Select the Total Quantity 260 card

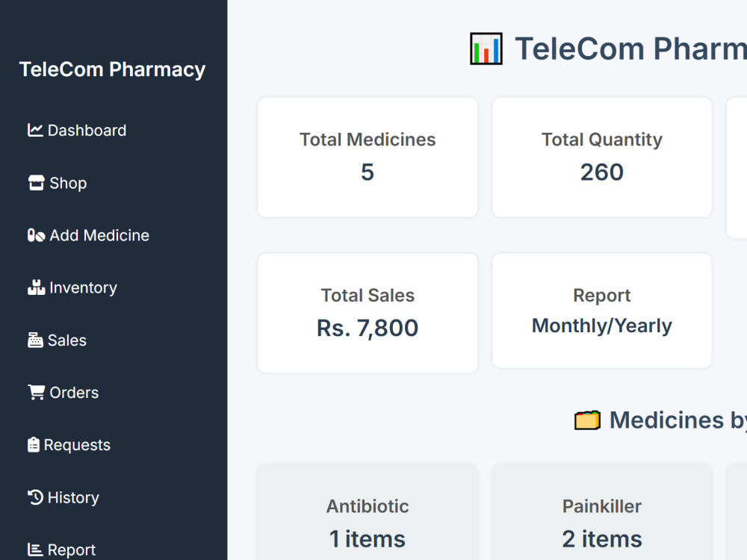(601, 157)
